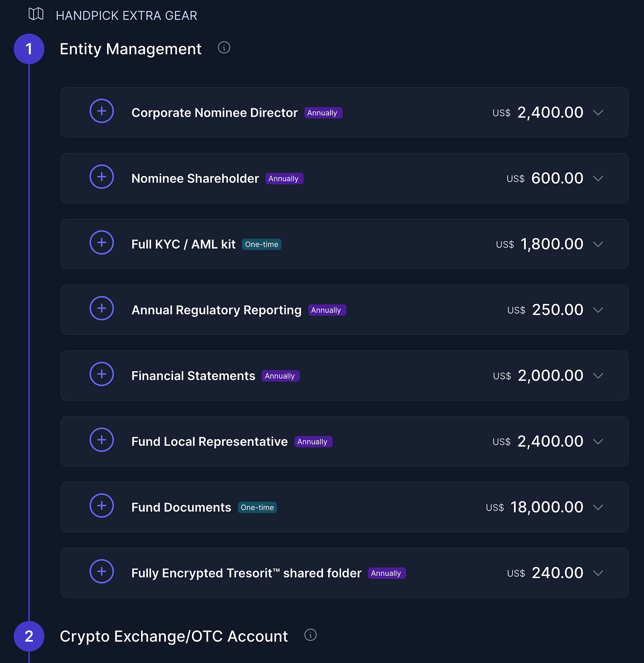Viewport: 644px width, 663px height.
Task: Click Annually badge on Nominee Shareholder
Action: click(284, 179)
